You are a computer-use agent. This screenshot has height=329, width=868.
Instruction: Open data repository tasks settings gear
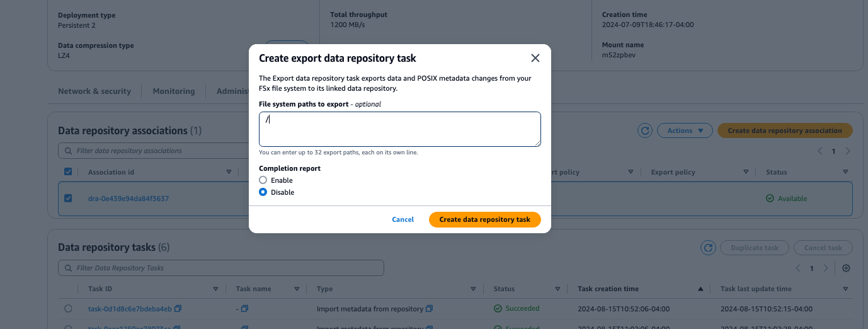[846, 268]
